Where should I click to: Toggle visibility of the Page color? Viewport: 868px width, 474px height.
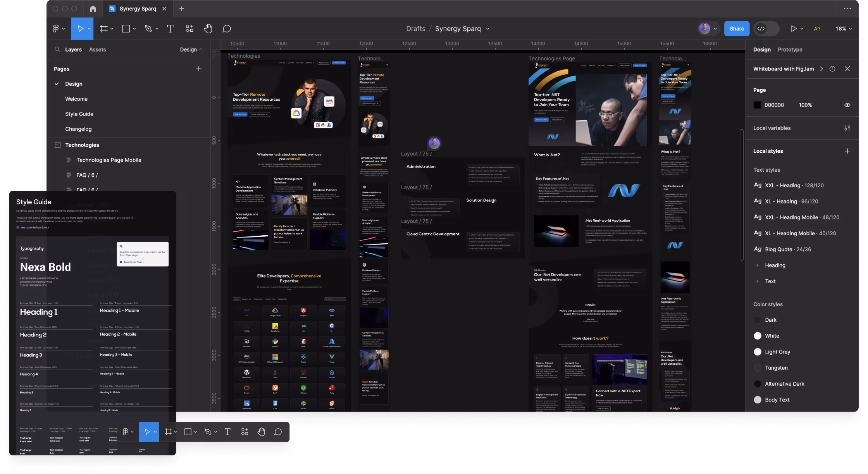point(847,105)
